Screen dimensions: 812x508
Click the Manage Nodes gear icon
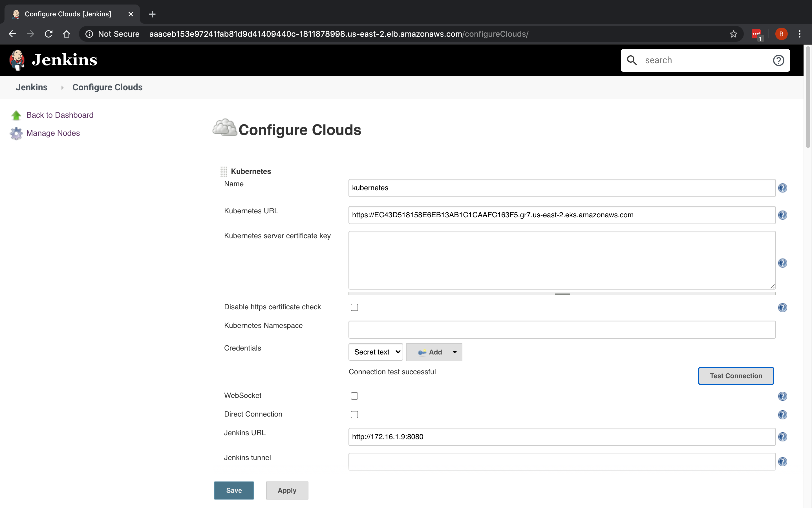[16, 133]
